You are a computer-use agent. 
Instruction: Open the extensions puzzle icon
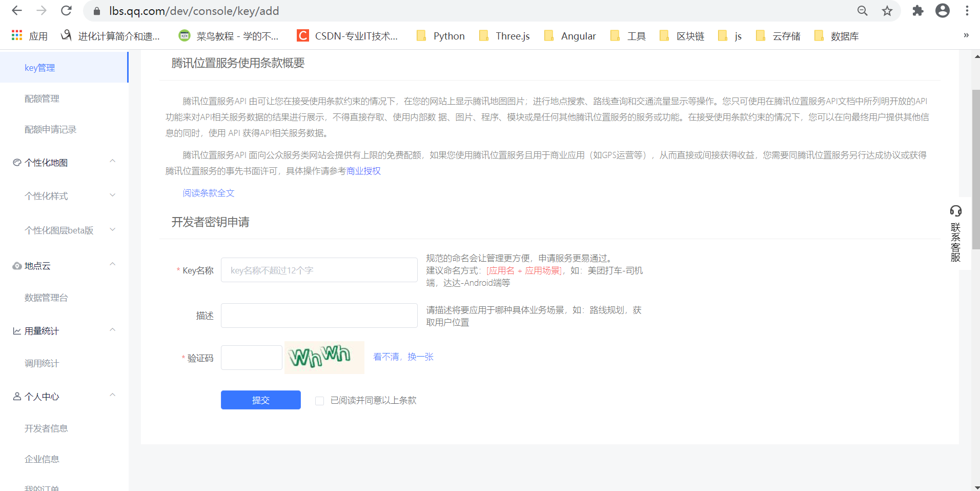[917, 10]
